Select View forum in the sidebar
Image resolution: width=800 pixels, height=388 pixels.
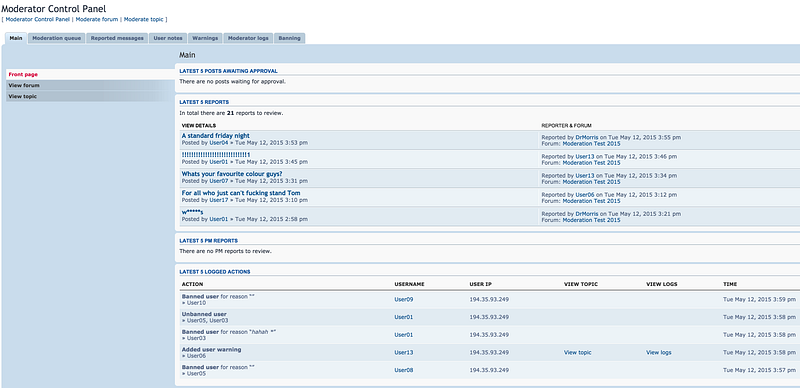(x=90, y=85)
